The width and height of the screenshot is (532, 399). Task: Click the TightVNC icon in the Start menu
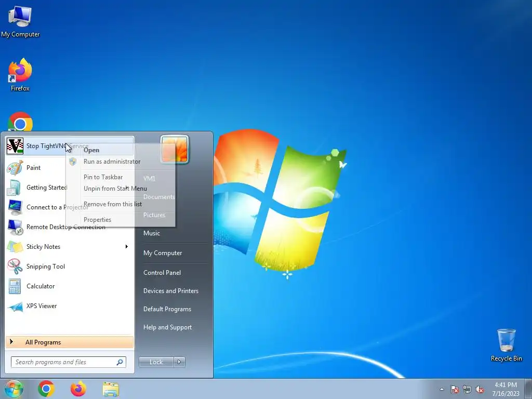15,146
